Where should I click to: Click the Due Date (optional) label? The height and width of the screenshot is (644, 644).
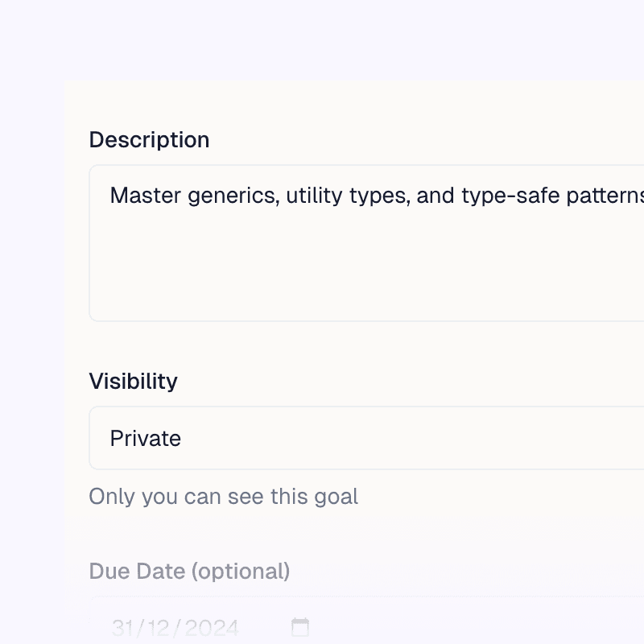pyautogui.click(x=189, y=571)
